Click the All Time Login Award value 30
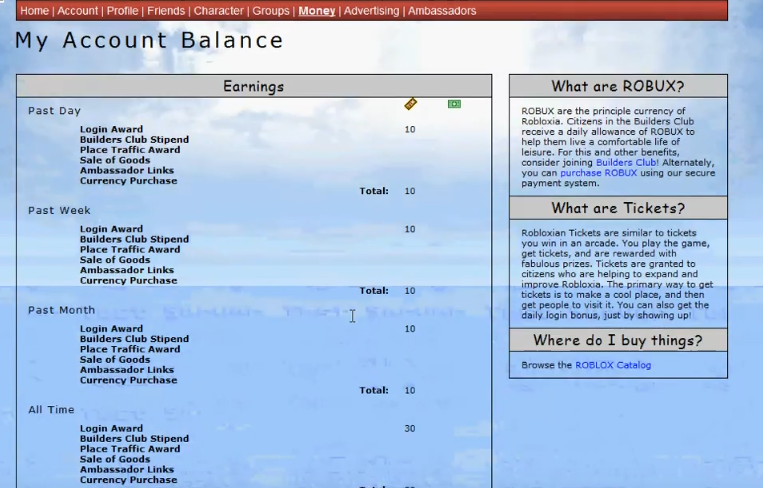Viewport: 763px width, 488px height. pyautogui.click(x=410, y=428)
